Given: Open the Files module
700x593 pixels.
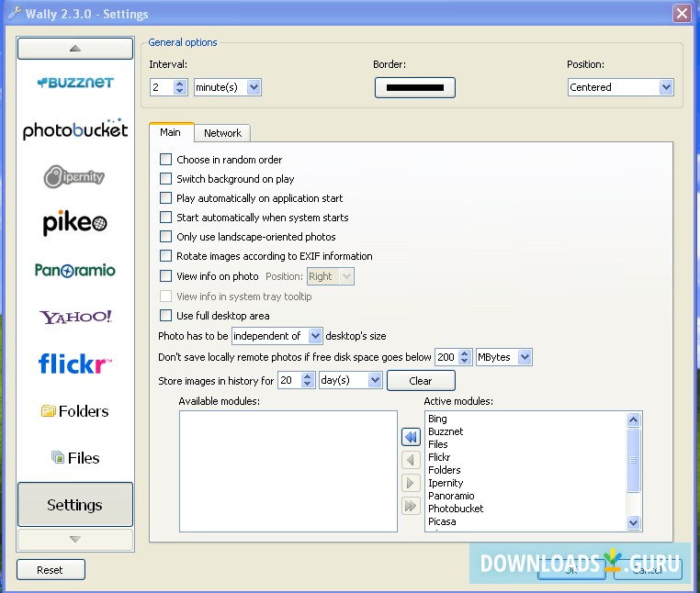Looking at the screenshot, I should (x=75, y=458).
